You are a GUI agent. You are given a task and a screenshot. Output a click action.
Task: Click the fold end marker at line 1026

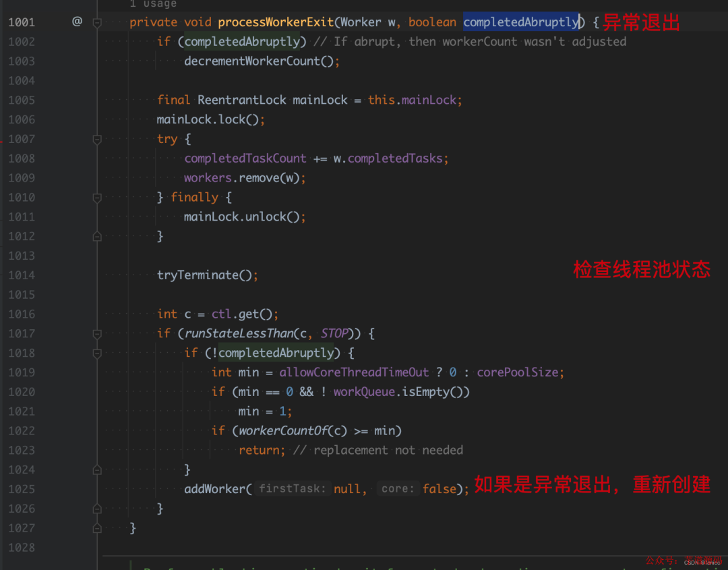97,509
